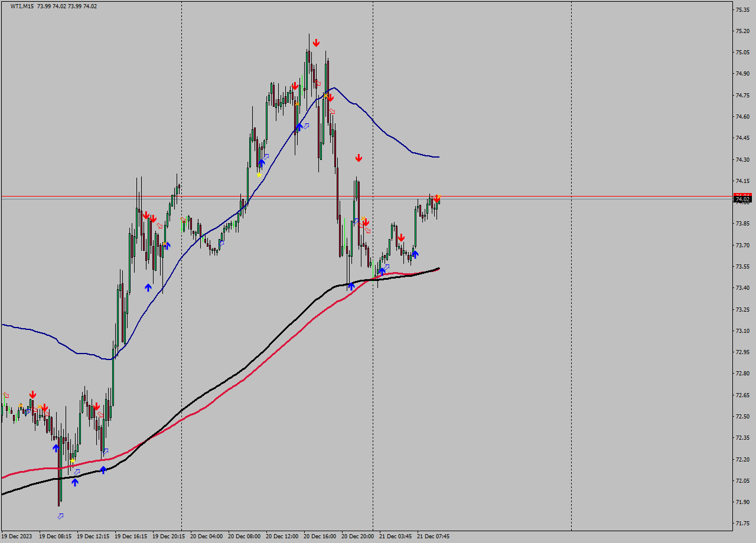Click price label 72.35 on the scale
Image resolution: width=756 pixels, height=543 pixels.
coord(742,438)
